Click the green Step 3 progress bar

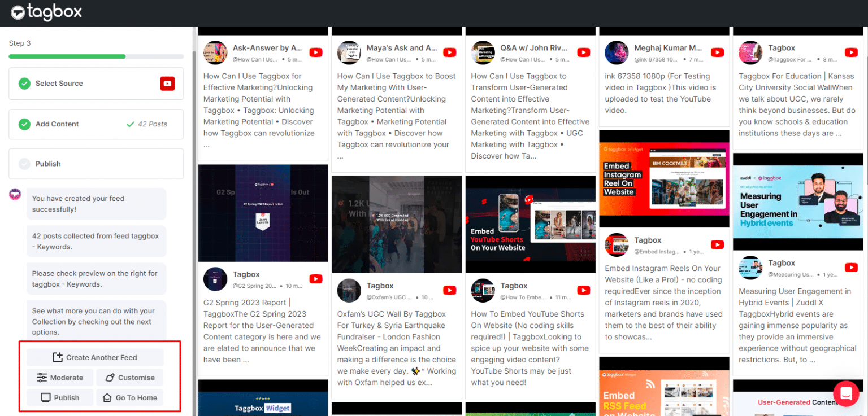click(67, 56)
